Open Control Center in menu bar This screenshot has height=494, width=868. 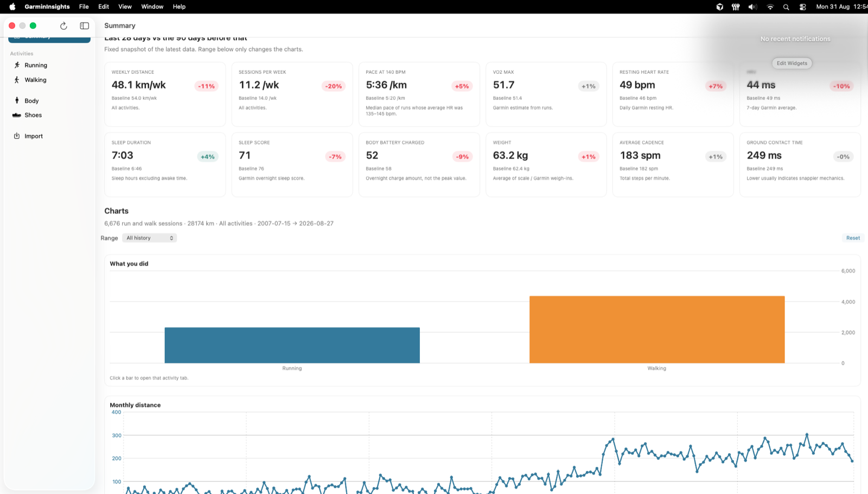click(x=803, y=7)
